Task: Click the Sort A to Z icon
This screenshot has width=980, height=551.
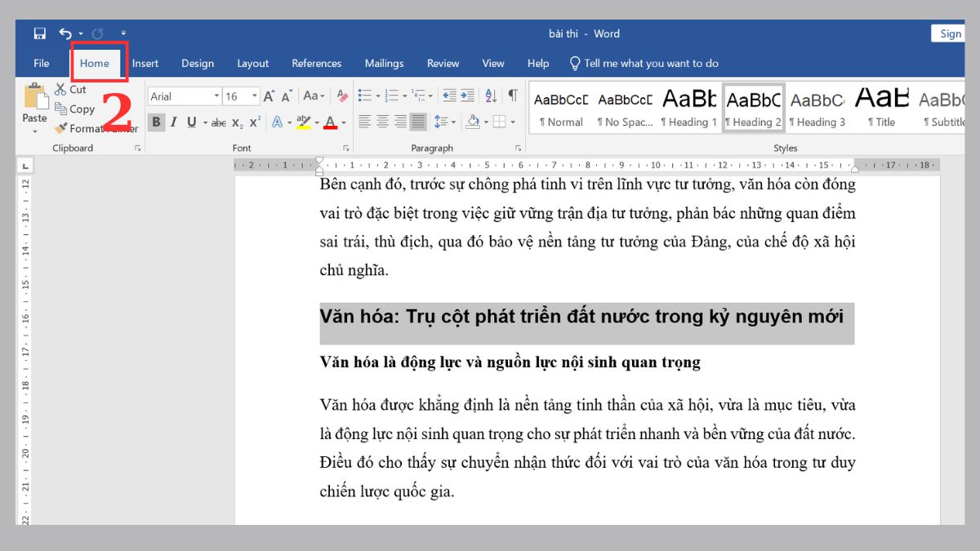Action: pyautogui.click(x=490, y=96)
